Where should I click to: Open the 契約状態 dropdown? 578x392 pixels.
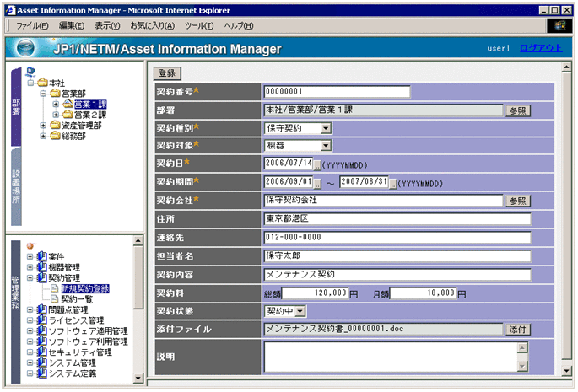click(x=302, y=311)
